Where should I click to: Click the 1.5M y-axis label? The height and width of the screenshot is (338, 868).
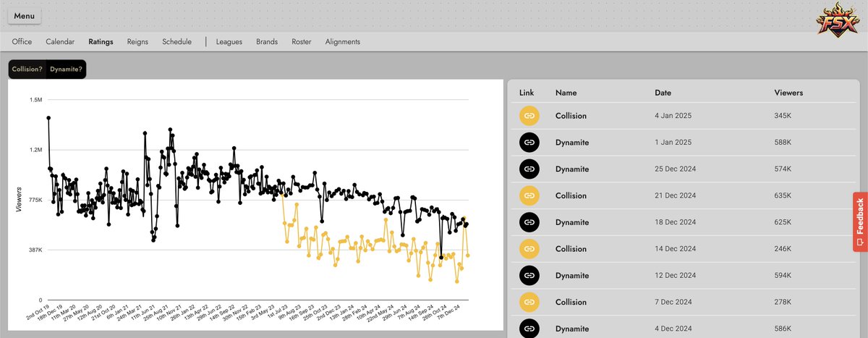tap(36, 99)
